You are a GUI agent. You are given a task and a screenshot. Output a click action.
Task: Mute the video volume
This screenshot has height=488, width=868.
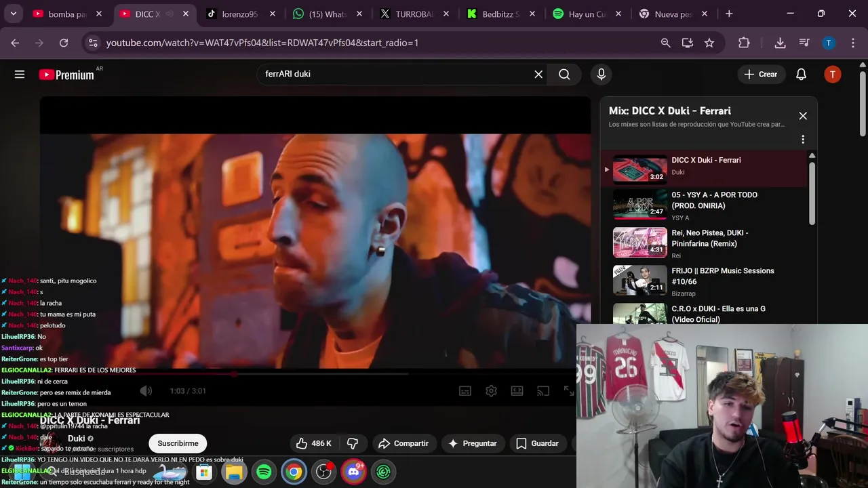click(x=146, y=391)
